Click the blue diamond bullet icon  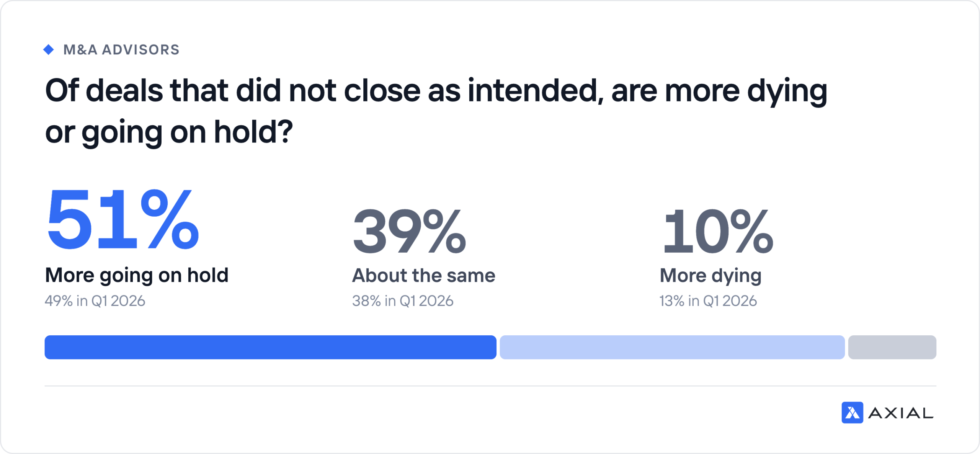[x=49, y=49]
